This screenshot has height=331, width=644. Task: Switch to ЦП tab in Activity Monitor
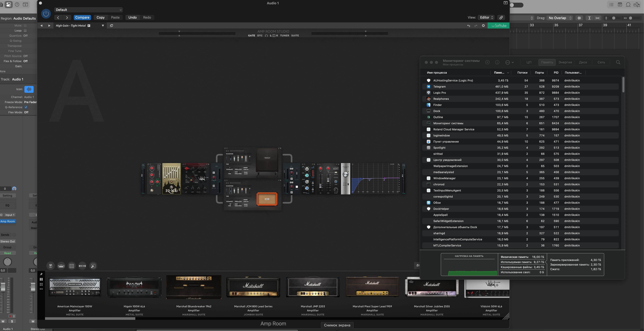[529, 62]
